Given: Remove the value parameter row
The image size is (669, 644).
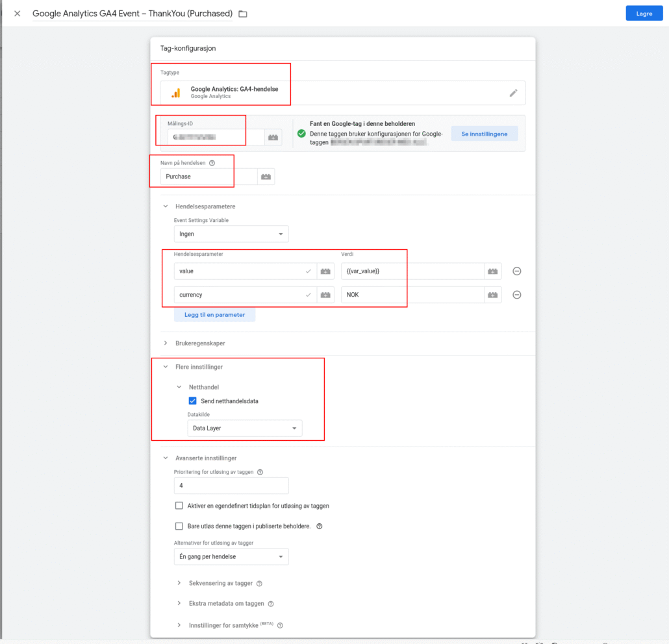Looking at the screenshot, I should 517,271.
